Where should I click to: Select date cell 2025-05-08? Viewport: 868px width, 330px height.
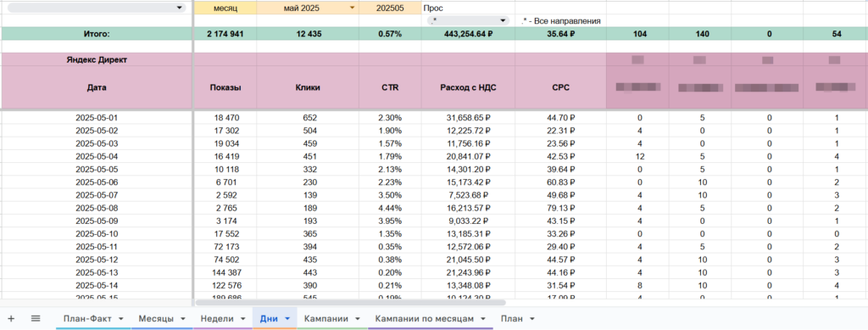click(x=97, y=208)
